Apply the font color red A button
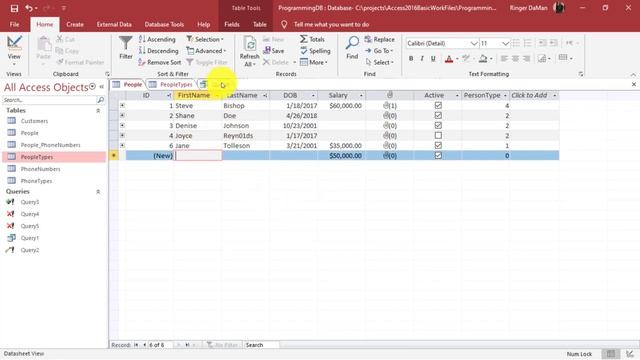This screenshot has width=640, height=360. [x=449, y=59]
